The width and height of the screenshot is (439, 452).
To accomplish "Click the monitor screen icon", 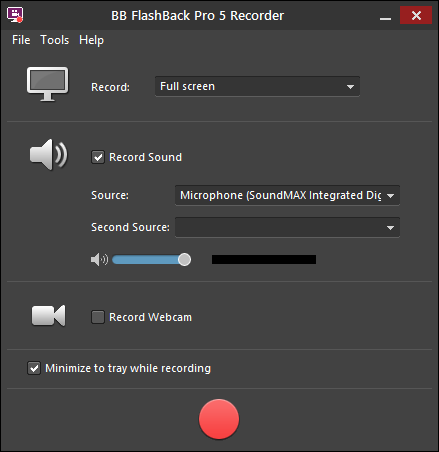I will click(x=48, y=84).
